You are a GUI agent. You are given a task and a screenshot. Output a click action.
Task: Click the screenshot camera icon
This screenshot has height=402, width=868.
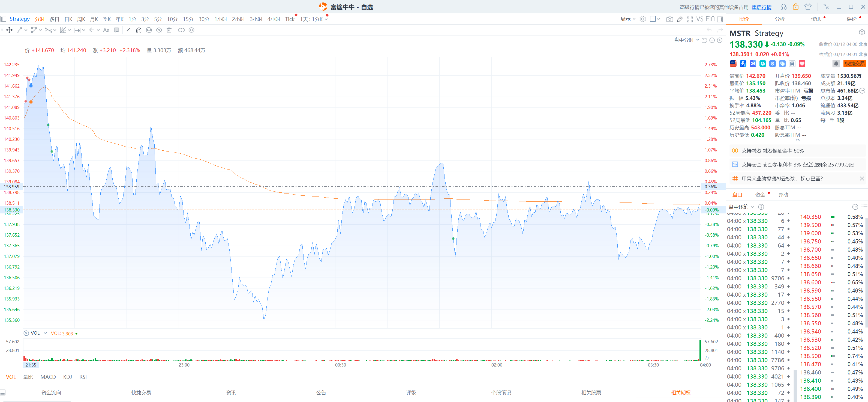[669, 19]
